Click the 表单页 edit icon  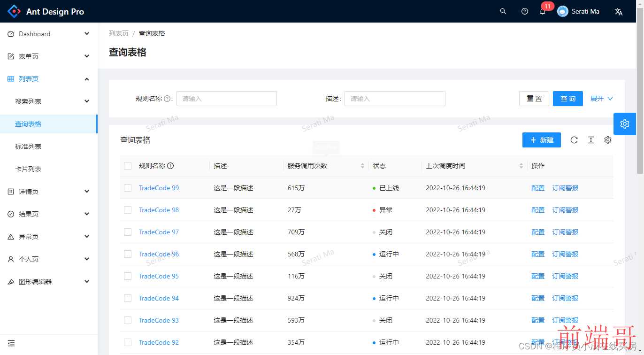point(11,56)
